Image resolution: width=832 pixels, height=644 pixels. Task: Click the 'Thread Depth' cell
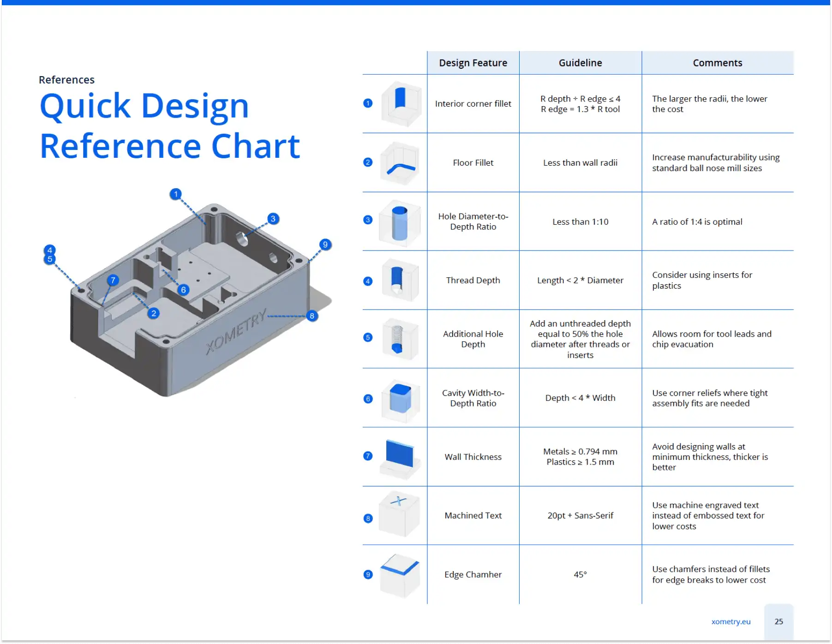point(473,280)
